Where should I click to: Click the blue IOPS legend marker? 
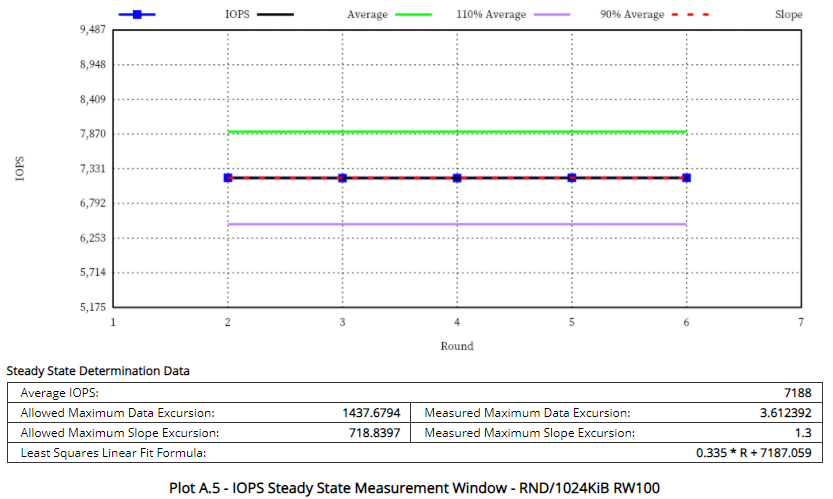click(137, 15)
